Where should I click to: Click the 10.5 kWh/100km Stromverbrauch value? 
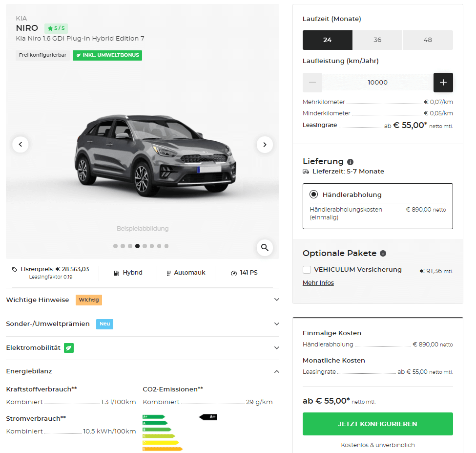point(109,431)
